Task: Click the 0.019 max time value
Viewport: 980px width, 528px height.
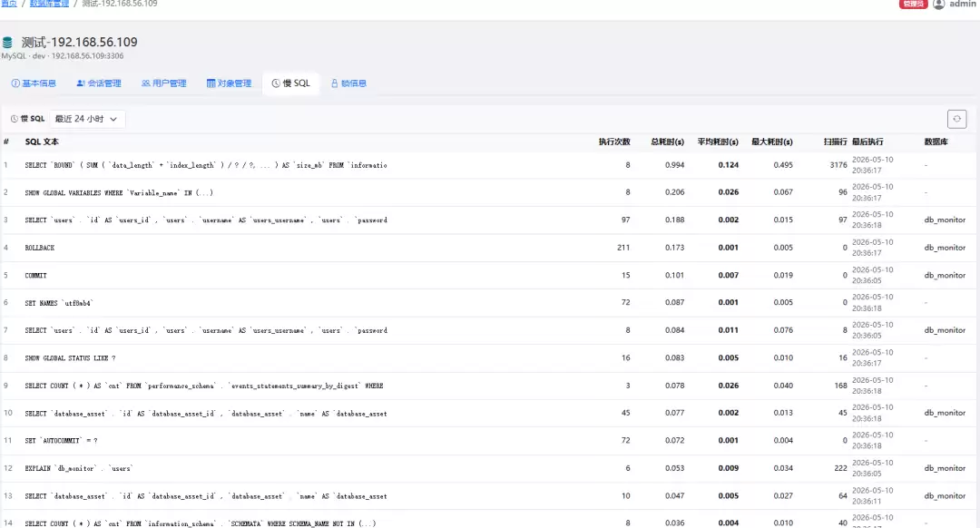Action: tap(783, 275)
